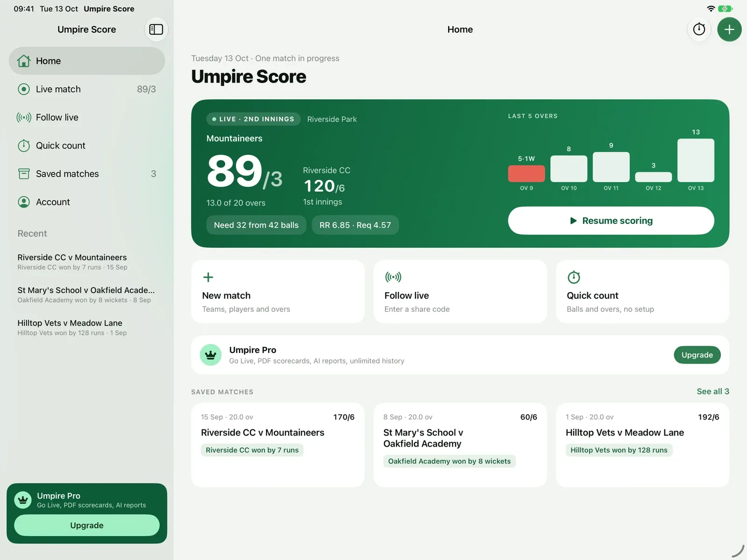Screen dimensions: 747x560
Task: Select the Home house icon in sidebar
Action: [x=24, y=61]
